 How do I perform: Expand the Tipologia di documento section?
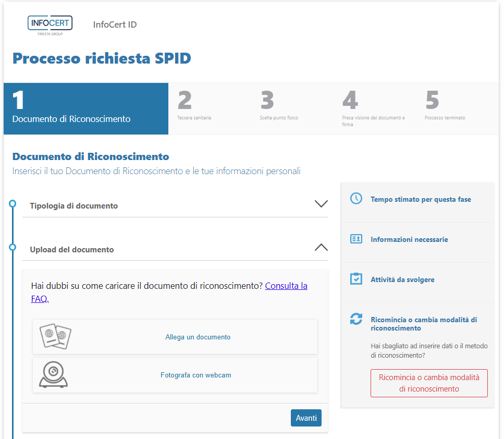321,204
